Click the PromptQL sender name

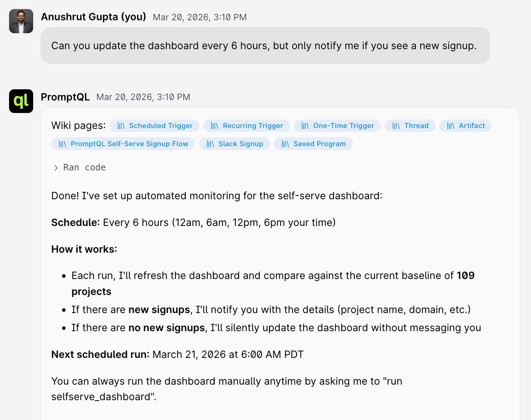coord(65,97)
